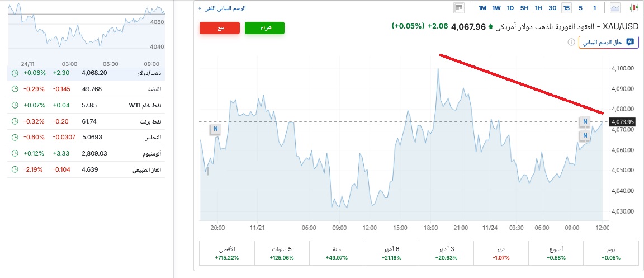The width and height of the screenshot is (644, 278).
Task: Click the clock icon in the natural gas row
Action: point(15,169)
